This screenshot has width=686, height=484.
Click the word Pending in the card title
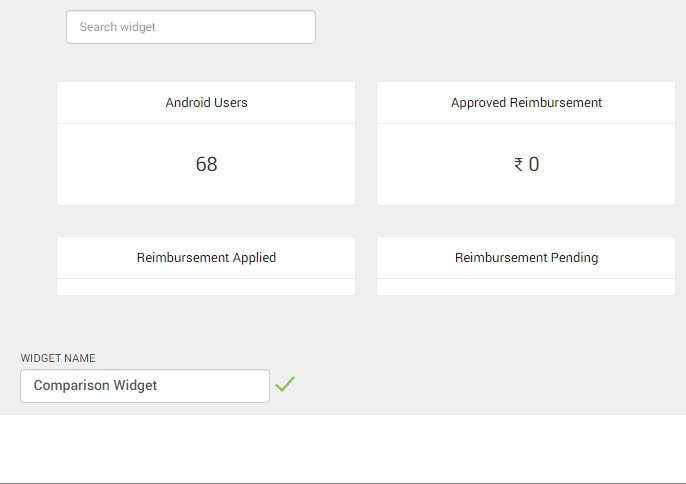point(575,258)
